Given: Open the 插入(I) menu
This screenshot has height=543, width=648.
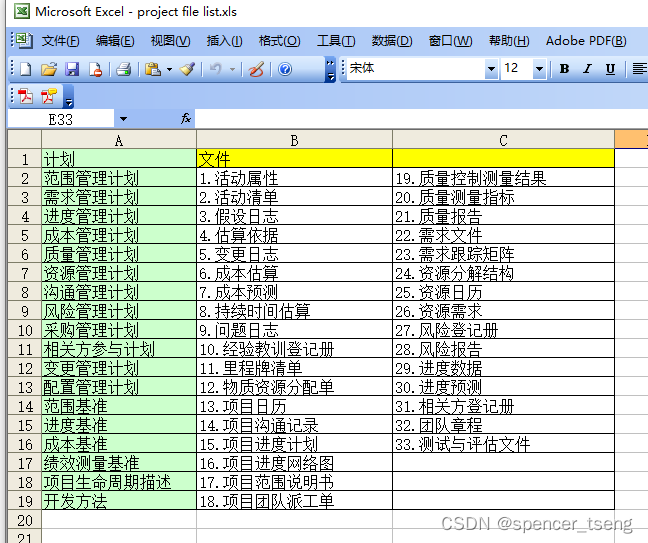Looking at the screenshot, I should click(224, 41).
